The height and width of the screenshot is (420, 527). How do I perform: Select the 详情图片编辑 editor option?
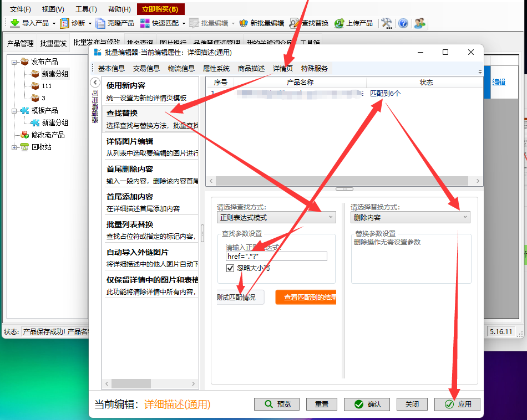click(x=150, y=147)
